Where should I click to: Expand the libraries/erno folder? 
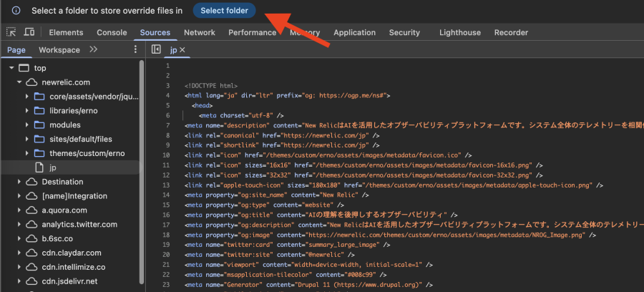27,111
